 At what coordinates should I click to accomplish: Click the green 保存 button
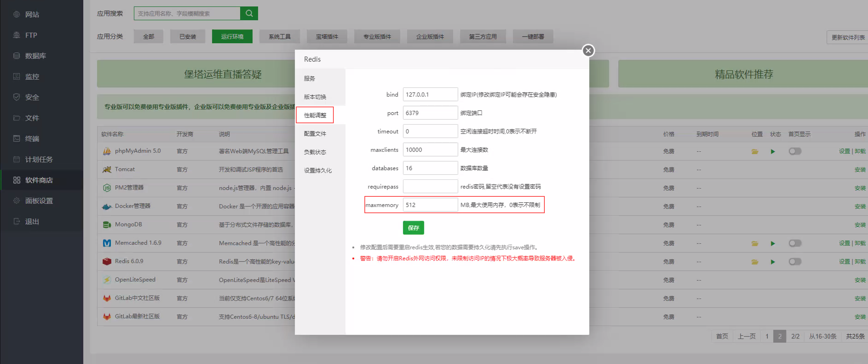pos(413,228)
